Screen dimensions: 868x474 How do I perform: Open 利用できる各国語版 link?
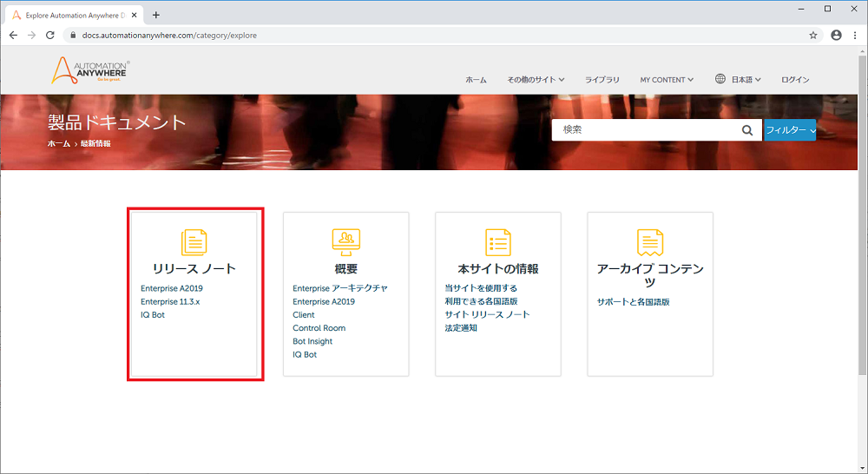481,302
